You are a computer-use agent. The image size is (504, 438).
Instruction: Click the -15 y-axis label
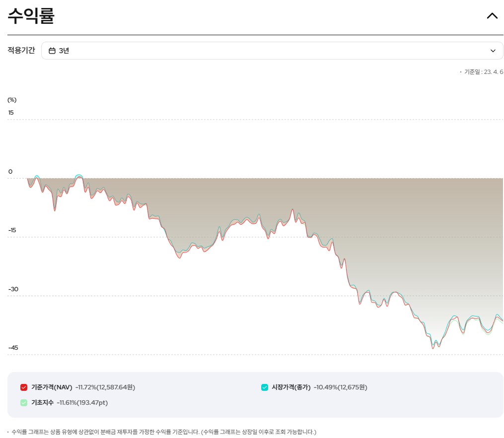coord(12,230)
